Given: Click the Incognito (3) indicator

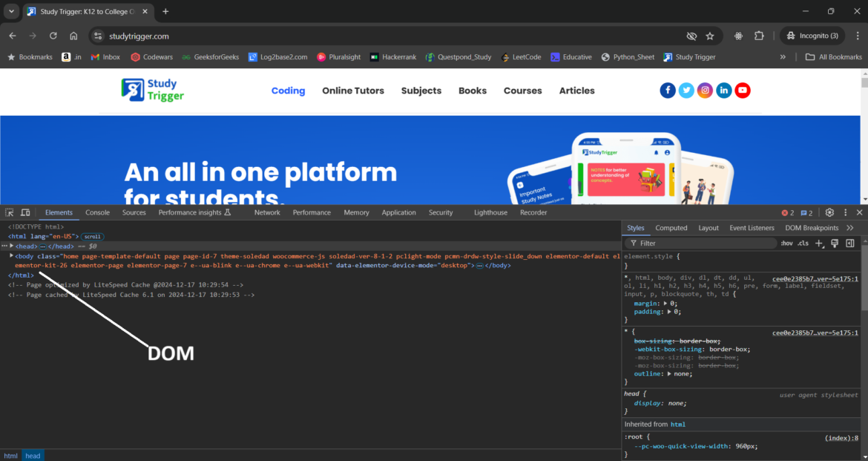Looking at the screenshot, I should (x=812, y=36).
